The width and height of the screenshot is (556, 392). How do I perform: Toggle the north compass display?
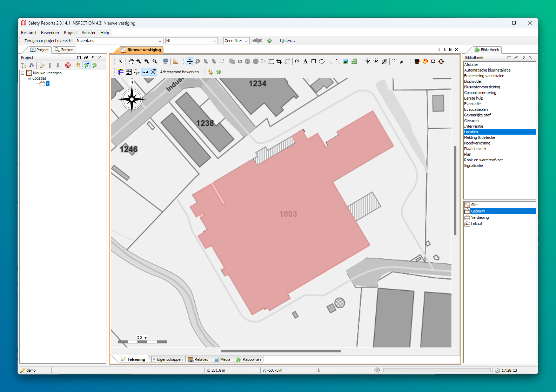153,72
